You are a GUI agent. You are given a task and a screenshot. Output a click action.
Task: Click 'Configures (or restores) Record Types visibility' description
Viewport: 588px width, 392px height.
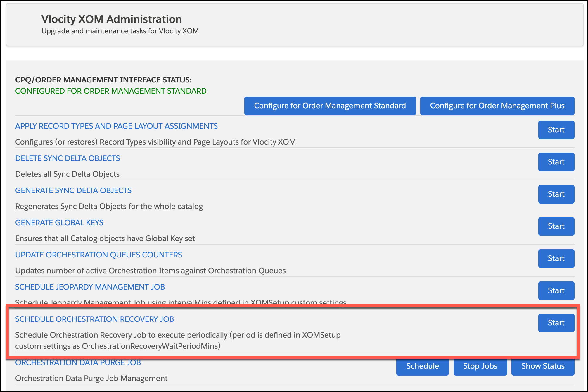[x=155, y=142]
